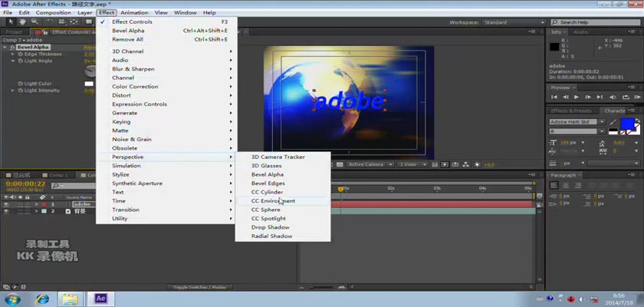Screen dimensions: 644x307
Task: Step forward one frame in Preview
Action: (x=588, y=97)
